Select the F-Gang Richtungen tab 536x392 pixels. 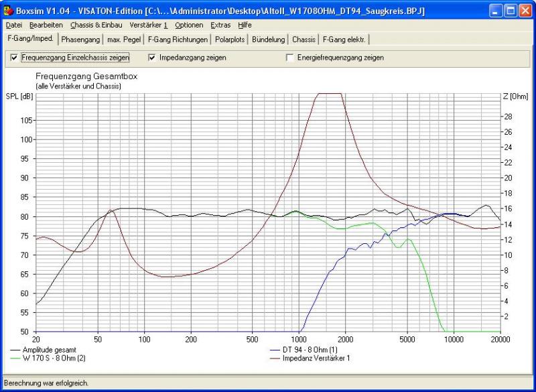click(178, 40)
